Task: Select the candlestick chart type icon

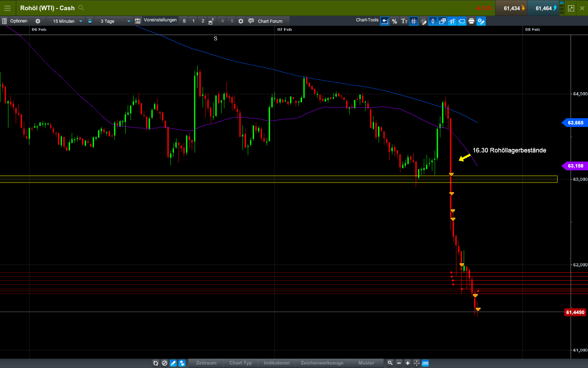Action: point(433,21)
